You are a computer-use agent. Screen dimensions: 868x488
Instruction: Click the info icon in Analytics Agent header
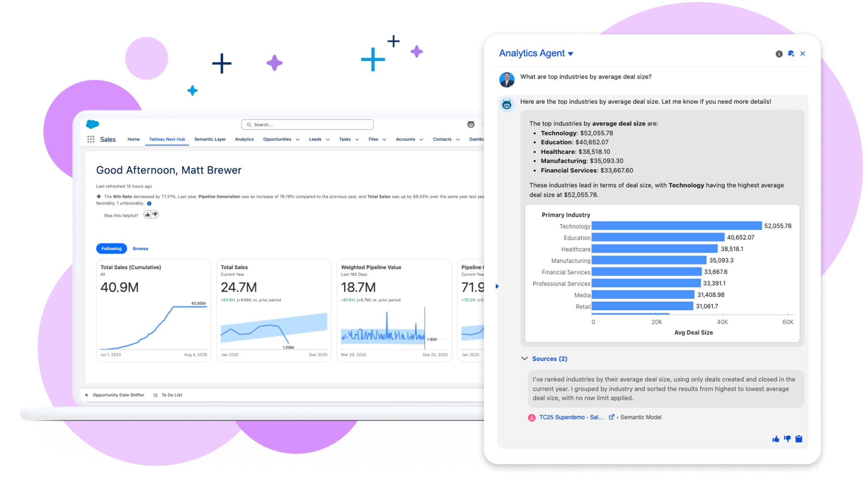[x=779, y=54]
